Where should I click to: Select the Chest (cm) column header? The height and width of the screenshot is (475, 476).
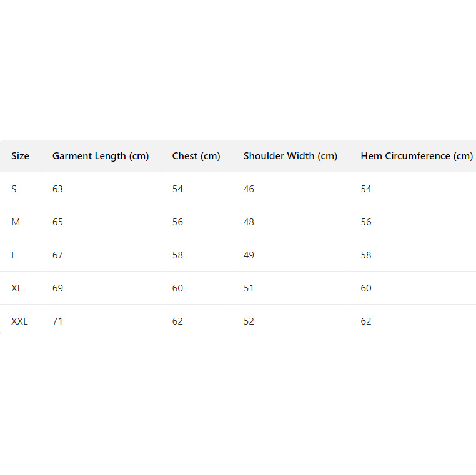[196, 156]
